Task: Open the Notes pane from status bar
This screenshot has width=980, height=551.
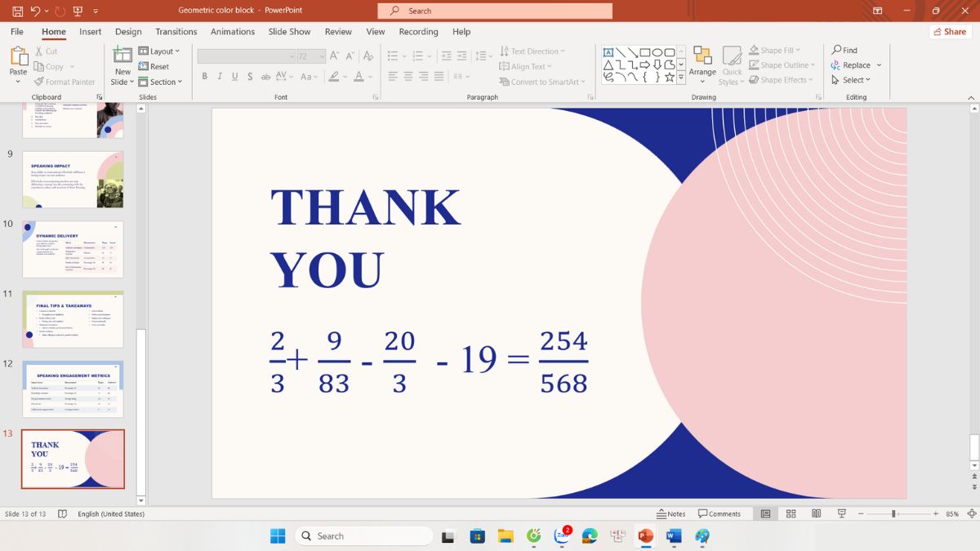Action: pyautogui.click(x=671, y=513)
